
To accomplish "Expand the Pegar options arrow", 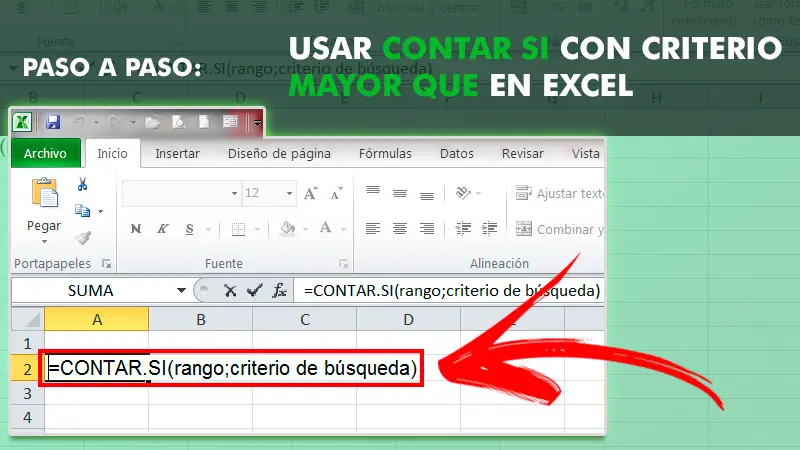I will pyautogui.click(x=44, y=241).
